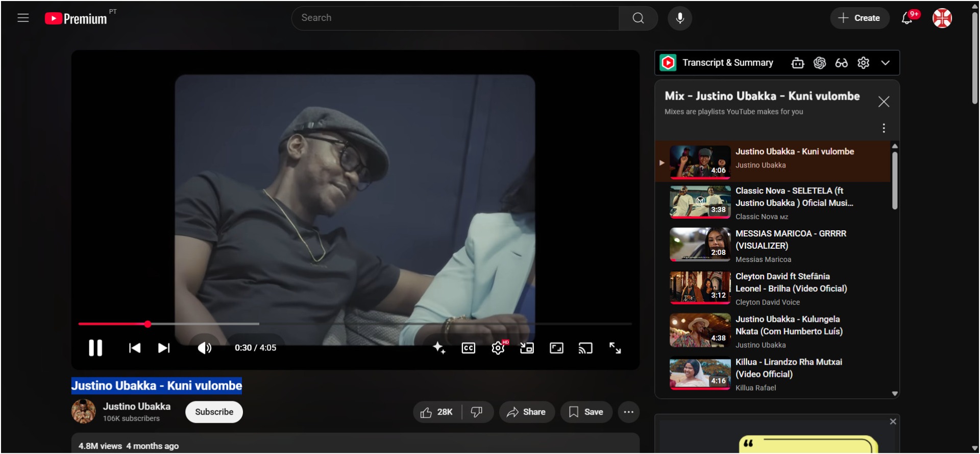
Task: Share this video
Action: click(x=527, y=412)
